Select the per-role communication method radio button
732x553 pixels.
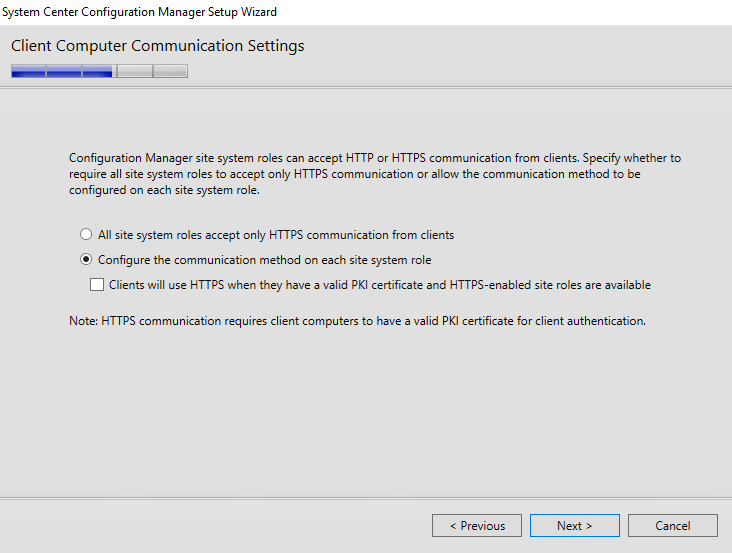86,259
